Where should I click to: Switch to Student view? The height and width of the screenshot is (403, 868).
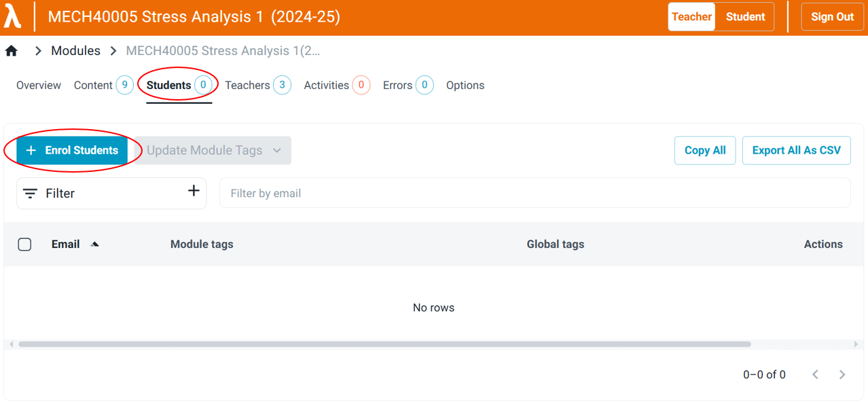[744, 16]
